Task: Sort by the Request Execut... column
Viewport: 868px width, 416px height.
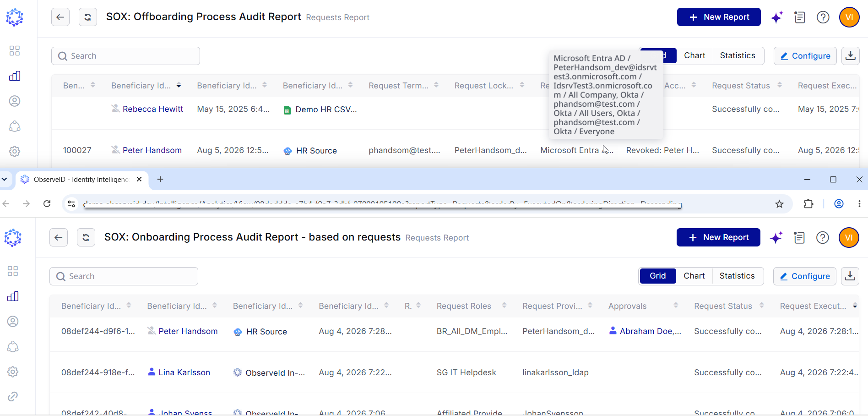Action: (819, 306)
